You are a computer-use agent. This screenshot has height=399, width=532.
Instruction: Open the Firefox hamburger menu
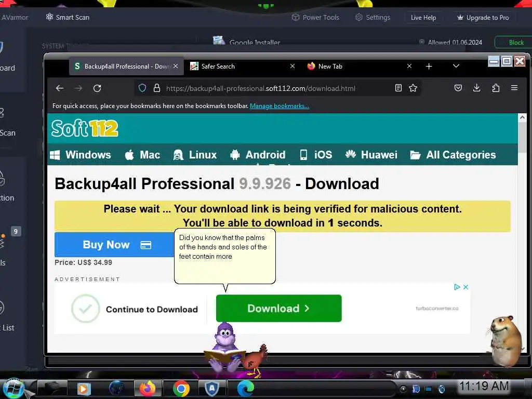tap(514, 88)
